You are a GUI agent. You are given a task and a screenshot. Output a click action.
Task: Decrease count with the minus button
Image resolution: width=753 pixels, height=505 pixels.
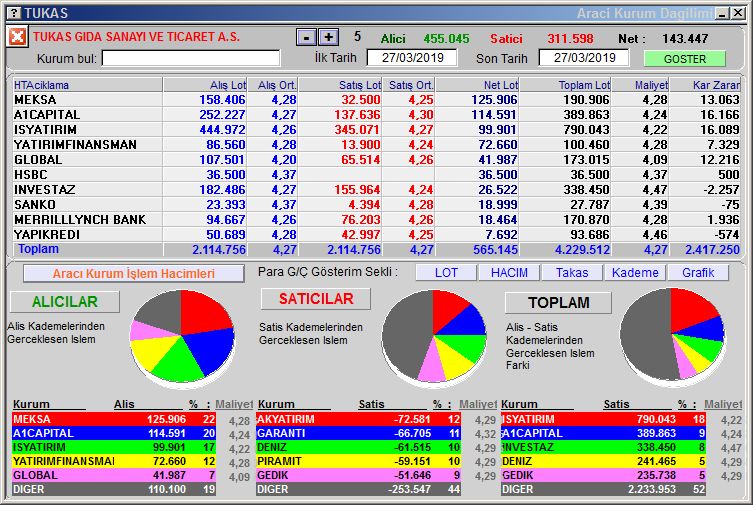pyautogui.click(x=306, y=37)
